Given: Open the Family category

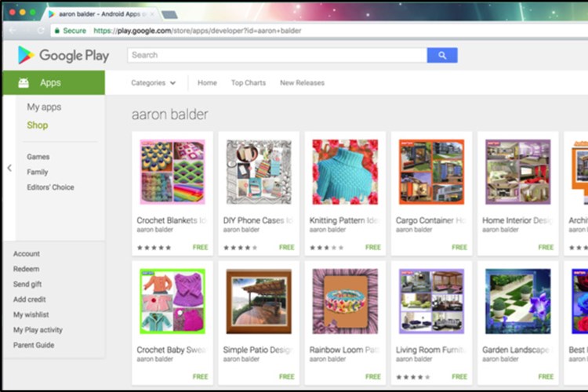Looking at the screenshot, I should 37,172.
